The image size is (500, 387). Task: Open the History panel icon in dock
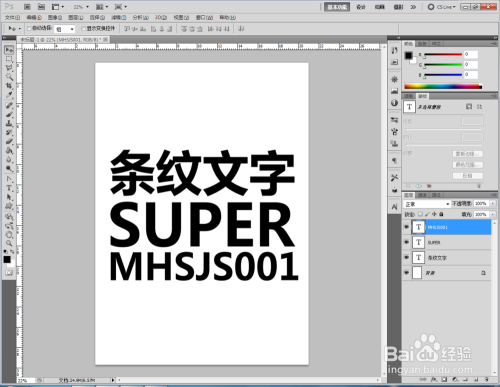(395, 50)
